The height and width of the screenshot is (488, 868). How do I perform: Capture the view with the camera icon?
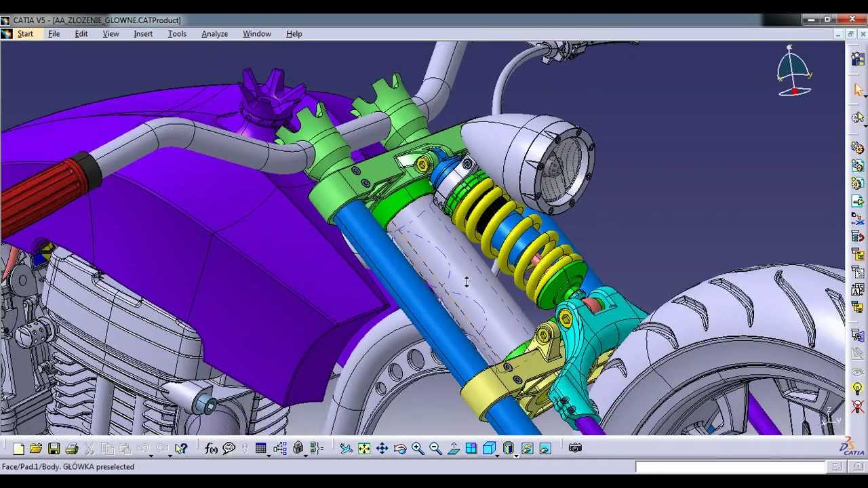[575, 448]
